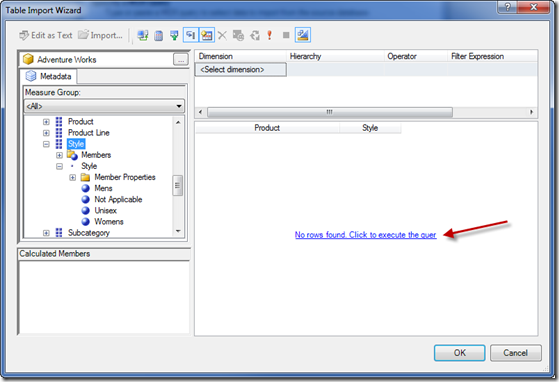559x382 pixels.
Task: Click the Style results column header
Action: point(370,128)
